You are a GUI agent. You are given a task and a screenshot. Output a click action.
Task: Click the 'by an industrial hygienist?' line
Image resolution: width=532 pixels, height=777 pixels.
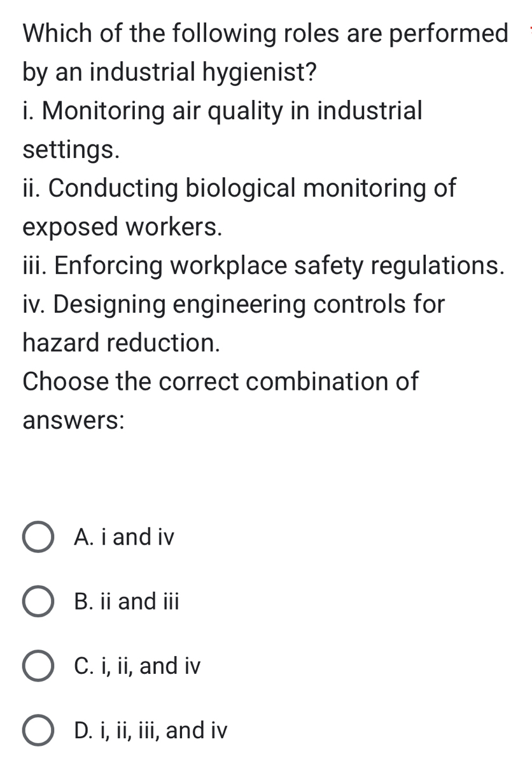click(169, 73)
